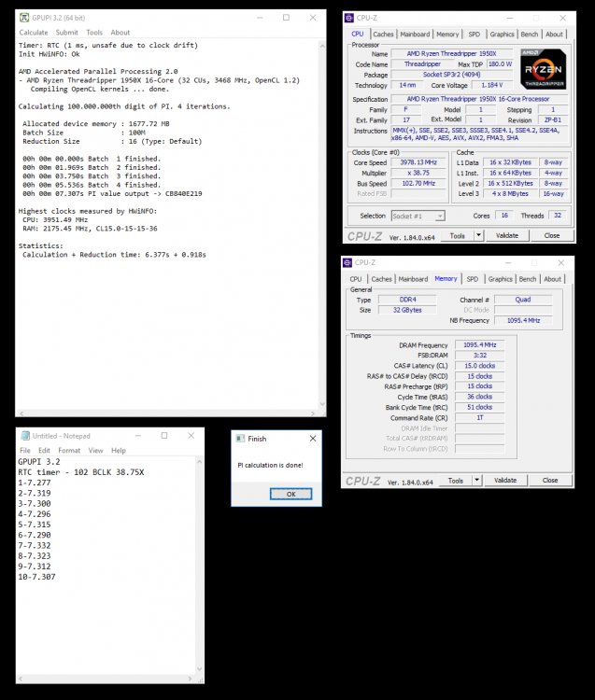Viewport: 595px width, 700px height.
Task: Open the About menu in GPUPI
Action: [120, 33]
